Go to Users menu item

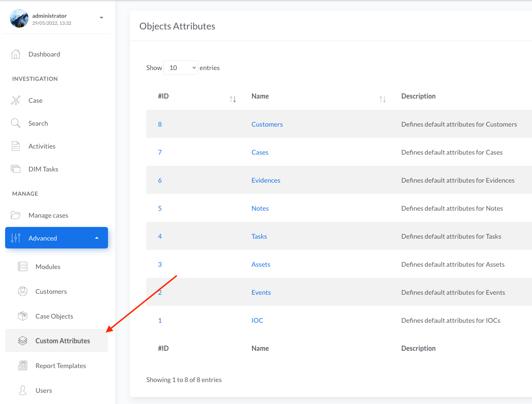[44, 390]
